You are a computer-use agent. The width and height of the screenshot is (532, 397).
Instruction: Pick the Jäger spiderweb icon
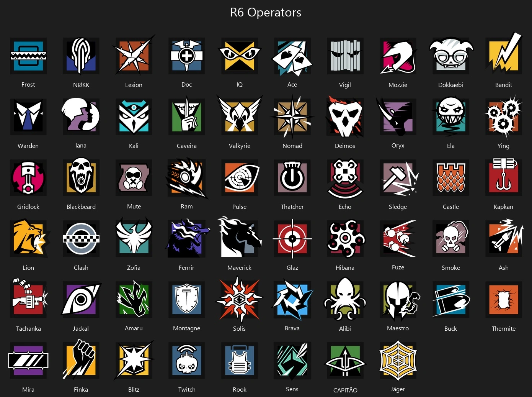398,361
